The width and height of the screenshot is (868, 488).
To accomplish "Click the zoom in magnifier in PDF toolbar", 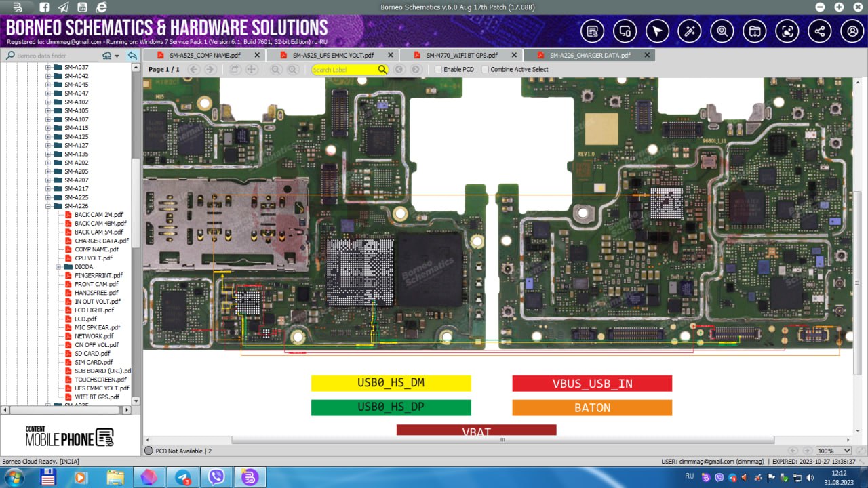I will (x=292, y=69).
